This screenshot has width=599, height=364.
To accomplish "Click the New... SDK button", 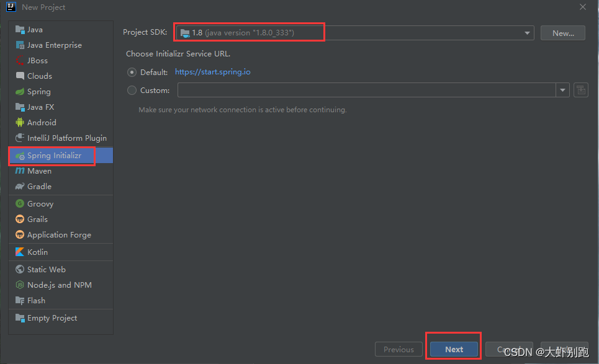I will coord(563,33).
